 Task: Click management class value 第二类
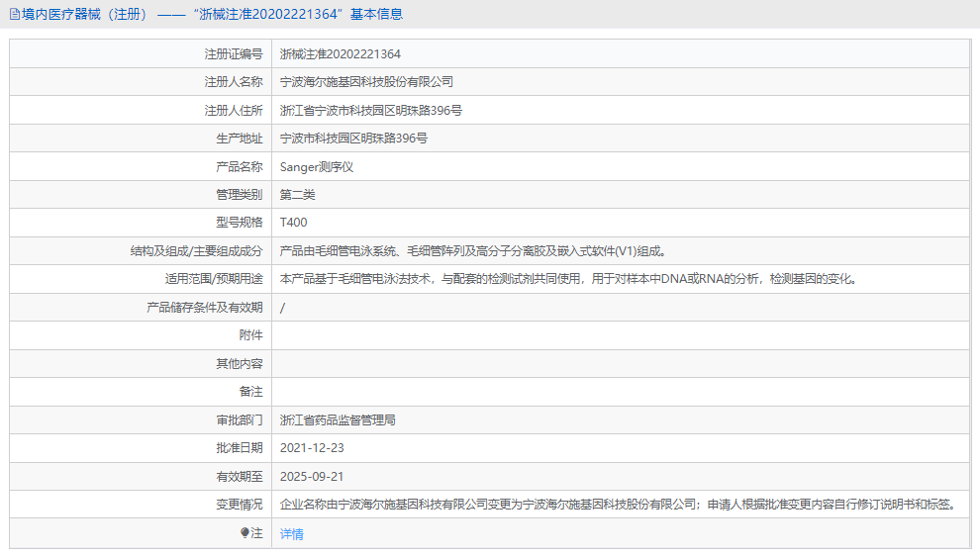coord(298,195)
